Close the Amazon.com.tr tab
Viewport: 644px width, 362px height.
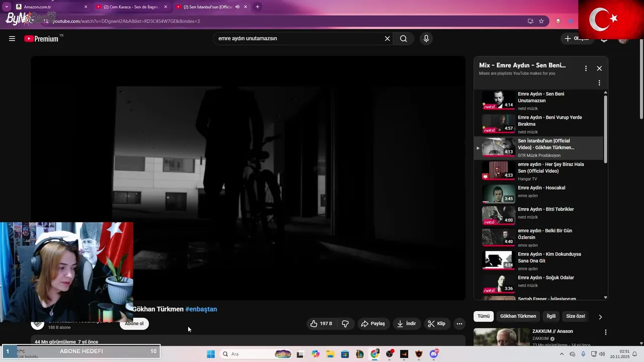(86, 7)
